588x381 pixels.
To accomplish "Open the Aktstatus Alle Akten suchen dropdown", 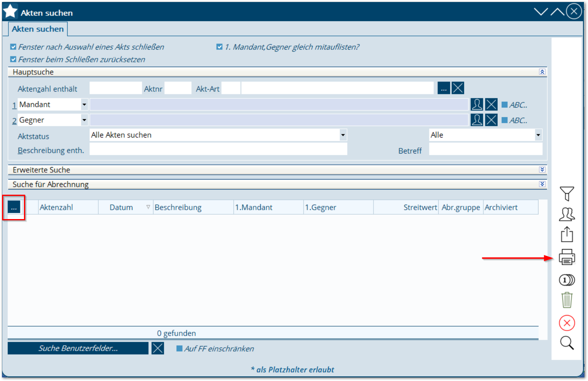I will pyautogui.click(x=343, y=135).
